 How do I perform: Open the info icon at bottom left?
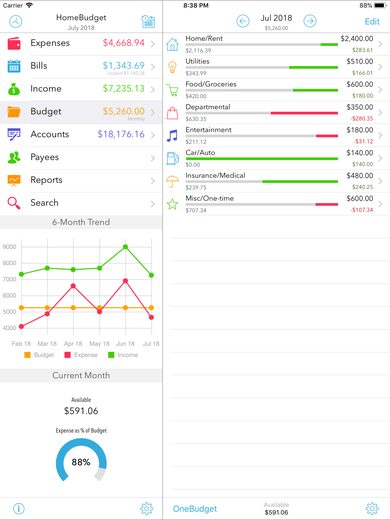click(19, 508)
